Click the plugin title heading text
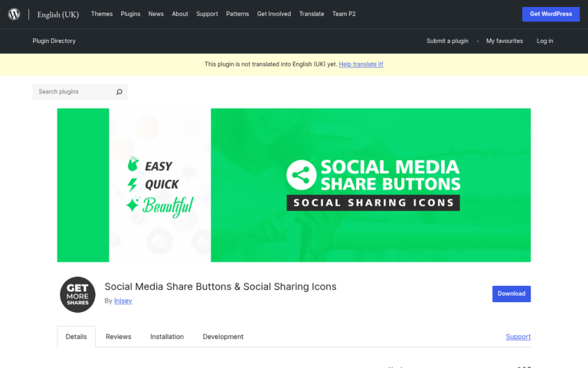Image resolution: width=588 pixels, height=368 pixels. (220, 287)
